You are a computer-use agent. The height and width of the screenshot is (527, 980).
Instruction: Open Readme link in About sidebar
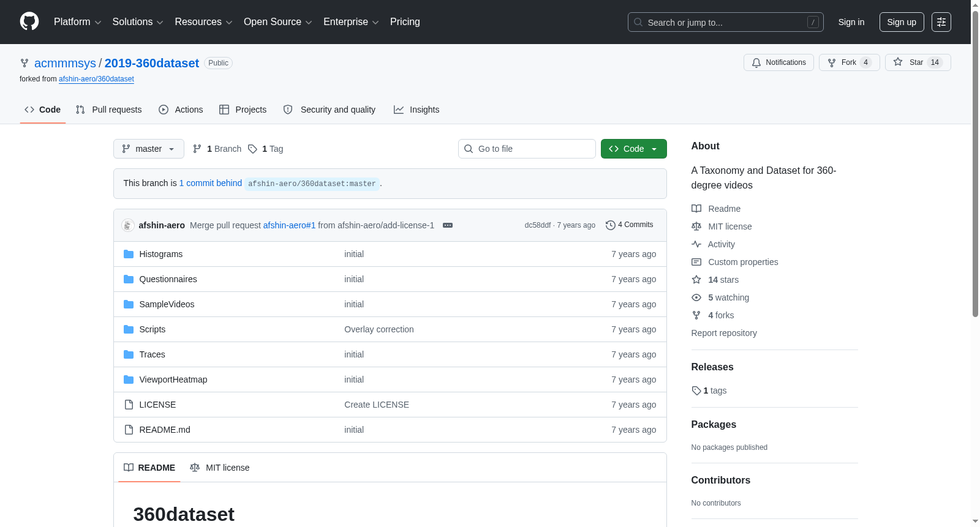pyautogui.click(x=716, y=209)
